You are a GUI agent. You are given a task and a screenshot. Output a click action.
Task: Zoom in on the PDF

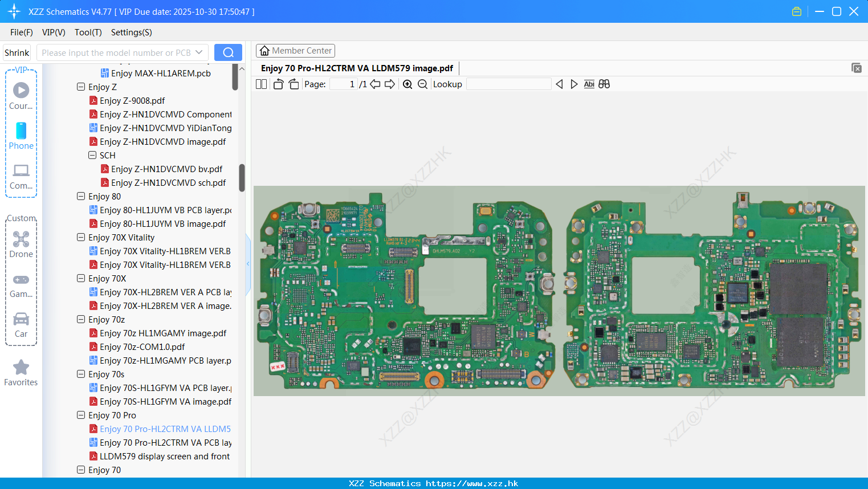407,84
